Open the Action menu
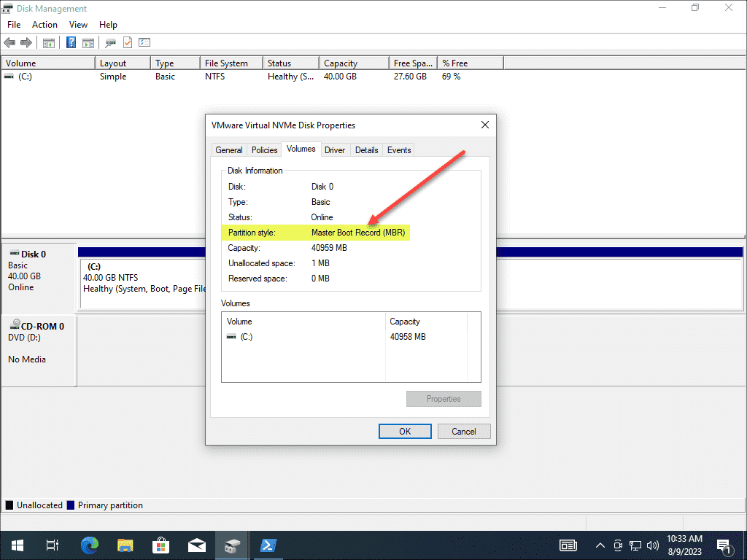 [x=44, y=25]
